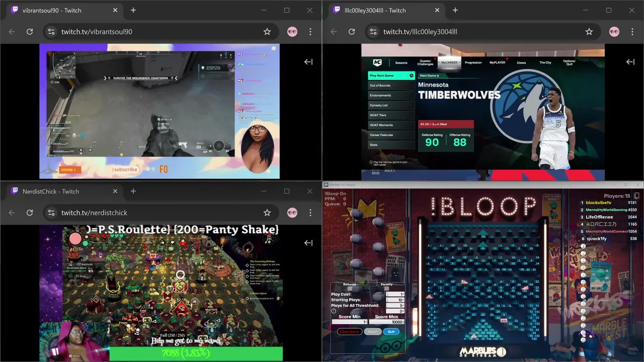The width and height of the screenshot is (644, 362).
Task: Open Dynasty List in MyCAREER menu
Action: [x=391, y=105]
